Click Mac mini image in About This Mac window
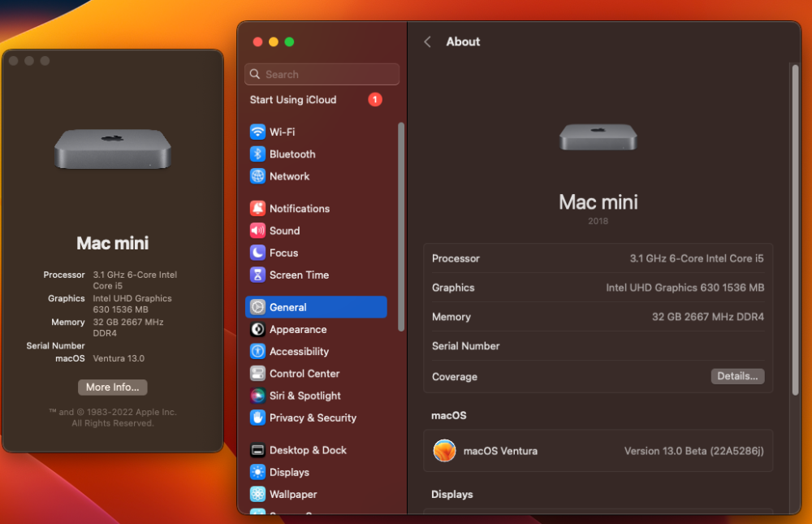This screenshot has width=812, height=524. pos(113,149)
